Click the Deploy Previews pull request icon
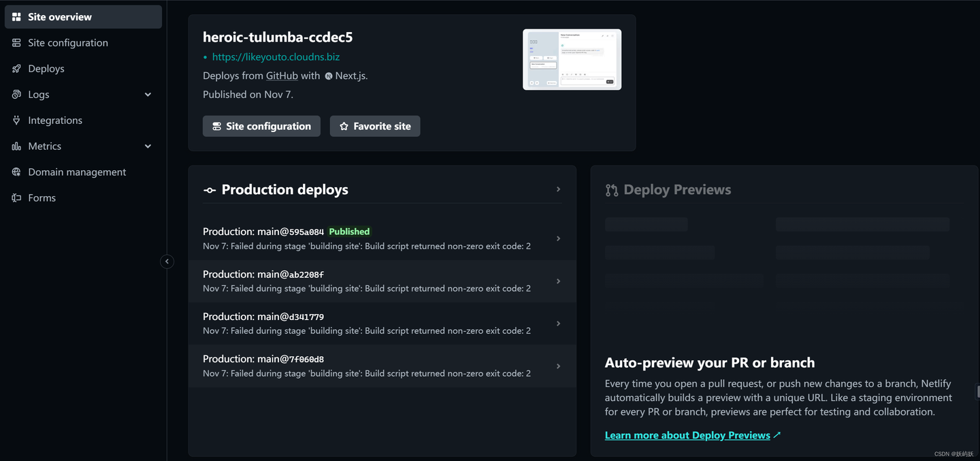 point(612,190)
